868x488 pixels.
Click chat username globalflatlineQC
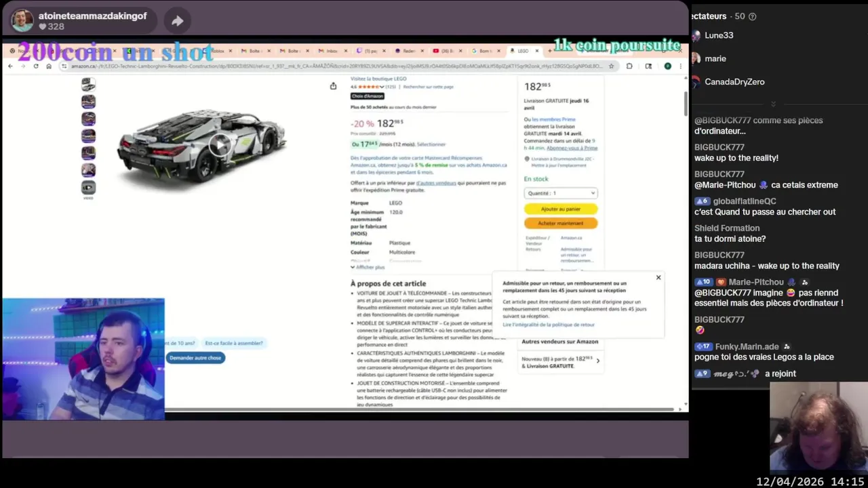tap(745, 201)
